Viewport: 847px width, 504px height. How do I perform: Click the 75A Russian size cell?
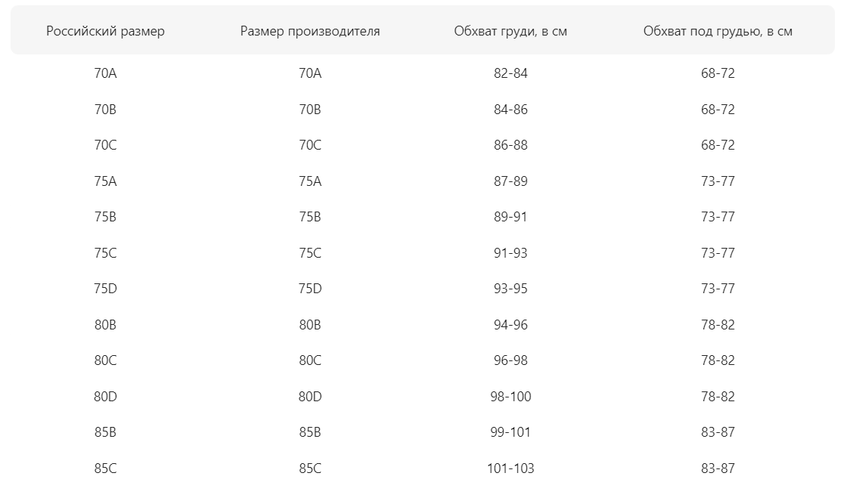105,181
